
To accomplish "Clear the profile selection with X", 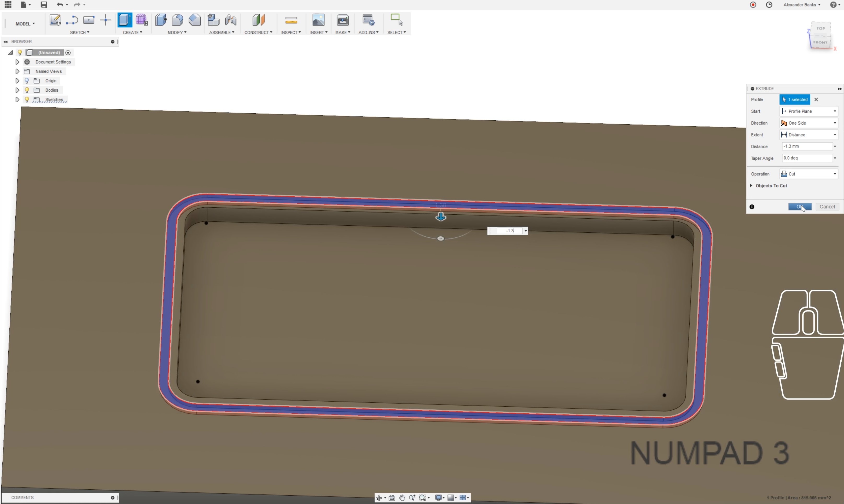I will pyautogui.click(x=816, y=99).
